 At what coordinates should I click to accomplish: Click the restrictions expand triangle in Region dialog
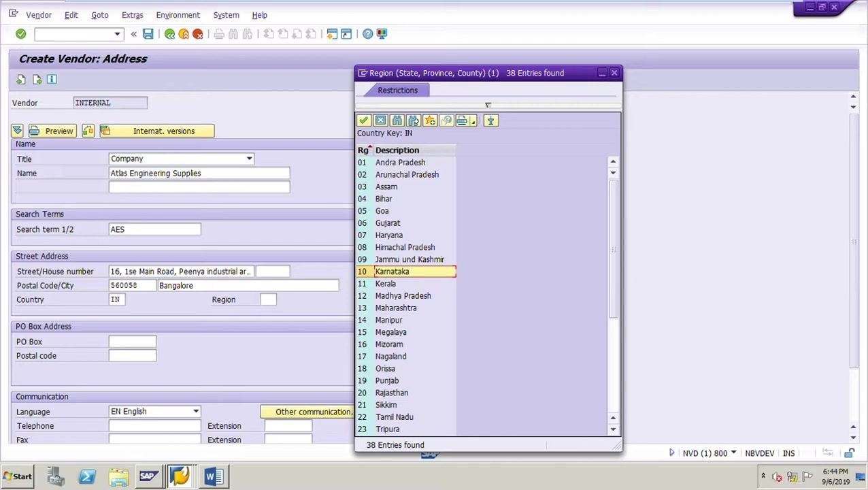[x=488, y=105]
